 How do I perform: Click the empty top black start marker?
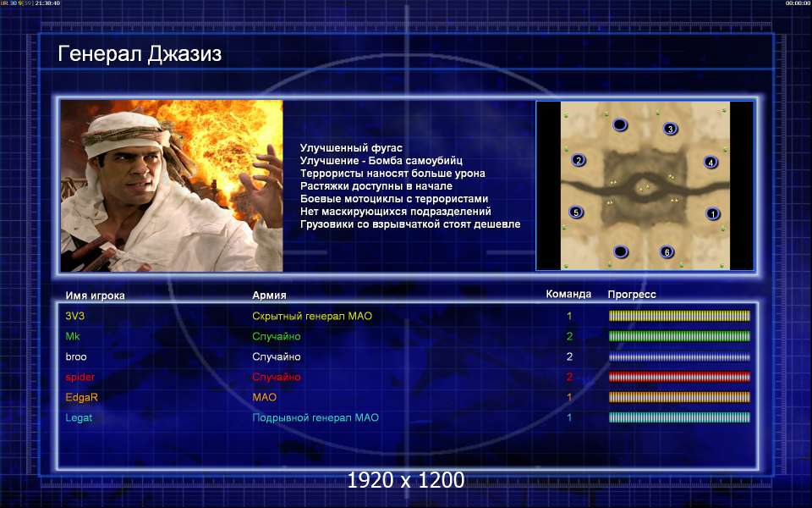620,125
